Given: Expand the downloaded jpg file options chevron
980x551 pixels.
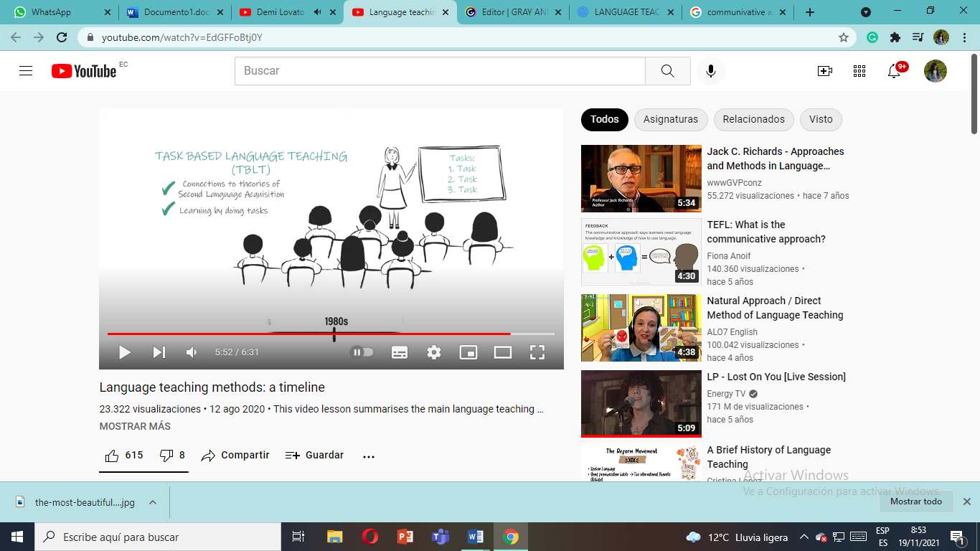Looking at the screenshot, I should [x=153, y=502].
